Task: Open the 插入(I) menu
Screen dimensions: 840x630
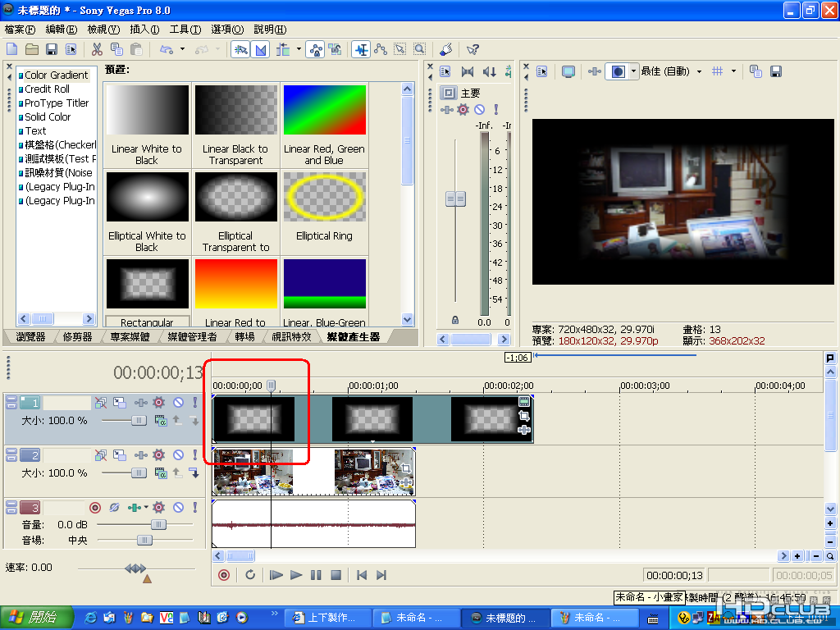Action: point(144,30)
